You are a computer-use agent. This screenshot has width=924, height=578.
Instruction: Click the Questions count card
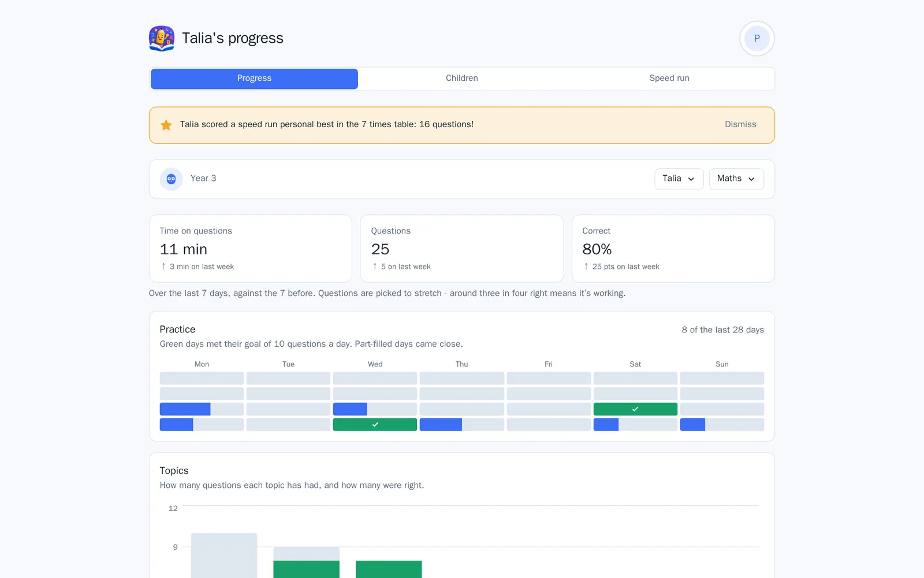pyautogui.click(x=462, y=249)
